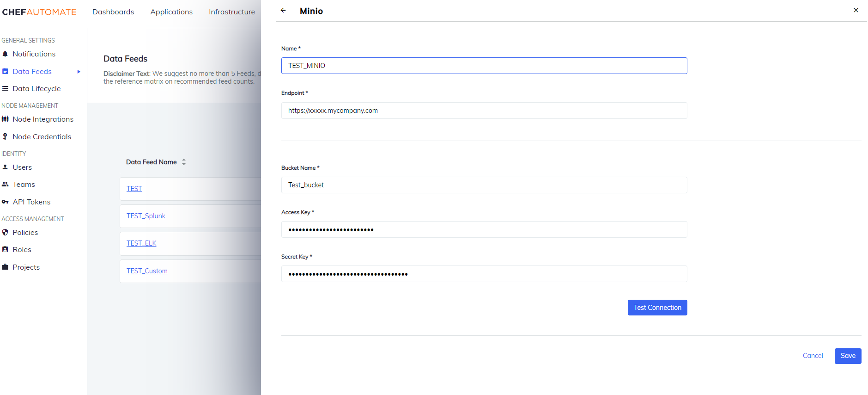Click the Endpoint input field
This screenshot has width=868, height=395.
click(484, 111)
